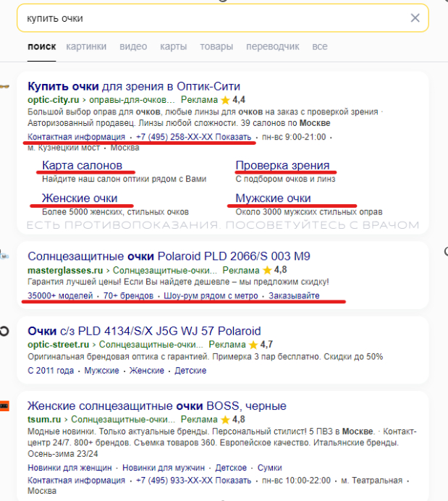Open the 'видео' search tab
Viewport: 448px width, 501px height.
click(133, 47)
